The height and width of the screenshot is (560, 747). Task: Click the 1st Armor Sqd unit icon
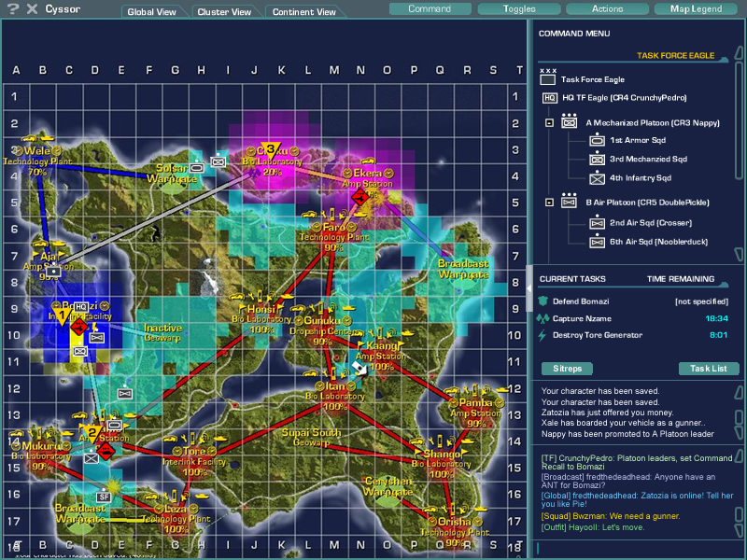pyautogui.click(x=597, y=140)
